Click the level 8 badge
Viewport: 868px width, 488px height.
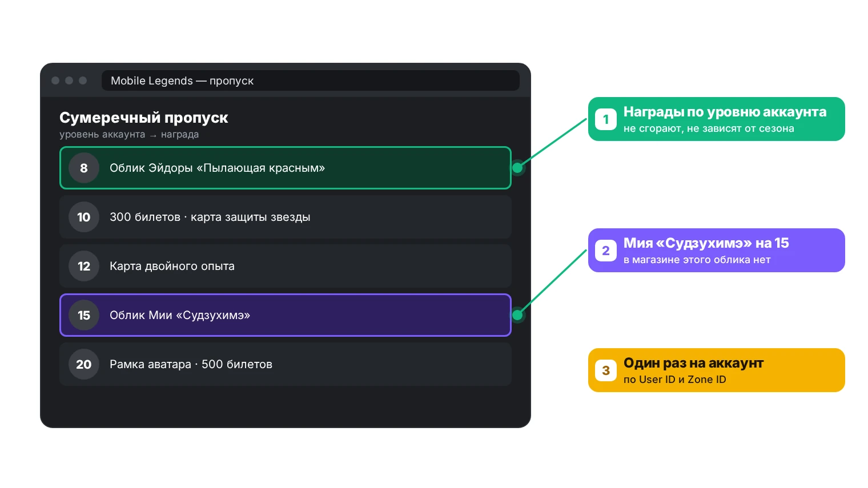pos(84,168)
